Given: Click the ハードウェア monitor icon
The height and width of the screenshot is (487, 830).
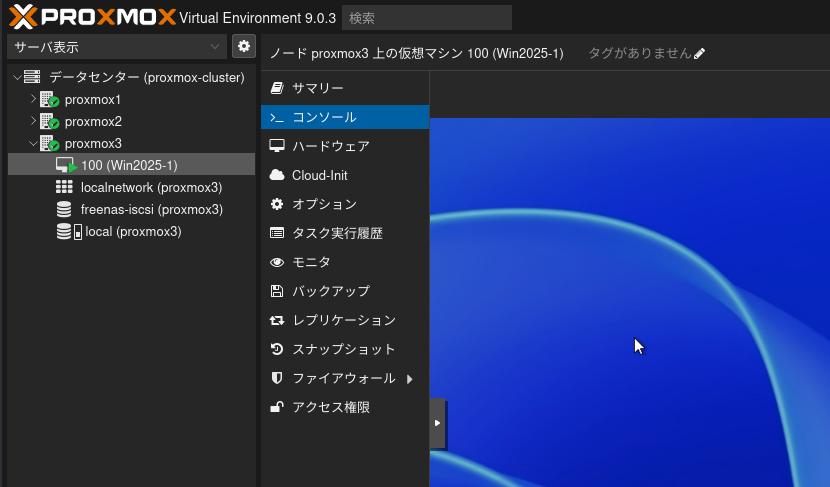Looking at the screenshot, I should pos(277,146).
